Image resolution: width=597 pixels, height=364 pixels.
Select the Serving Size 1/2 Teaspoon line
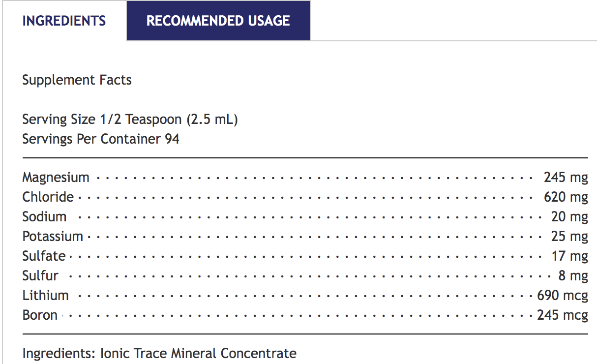pos(130,119)
